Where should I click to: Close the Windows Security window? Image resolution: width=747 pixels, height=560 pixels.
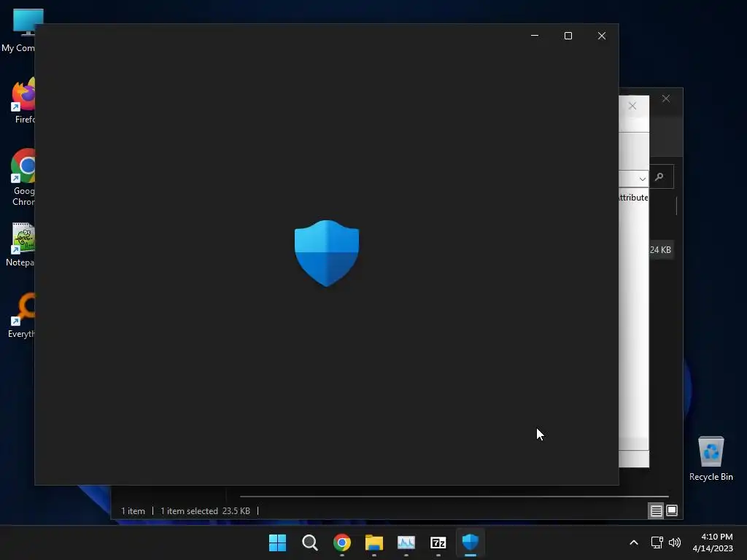pos(602,36)
